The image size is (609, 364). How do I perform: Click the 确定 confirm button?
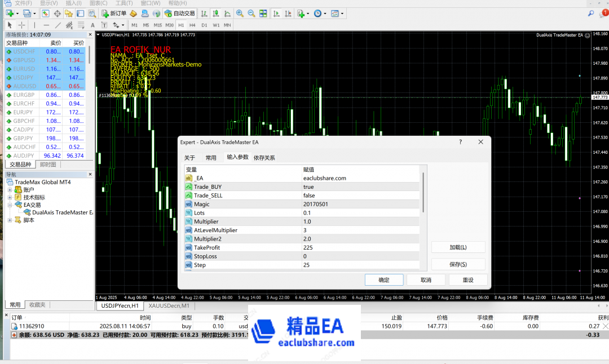(383, 280)
